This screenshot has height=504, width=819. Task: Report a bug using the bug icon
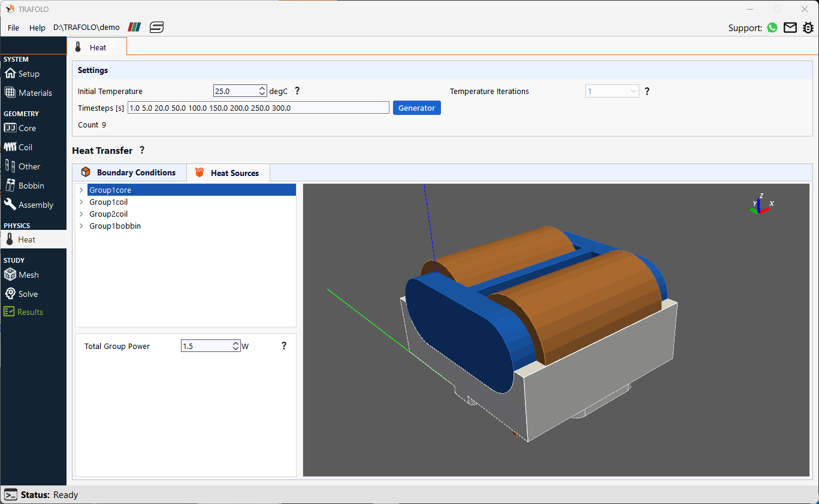(808, 28)
